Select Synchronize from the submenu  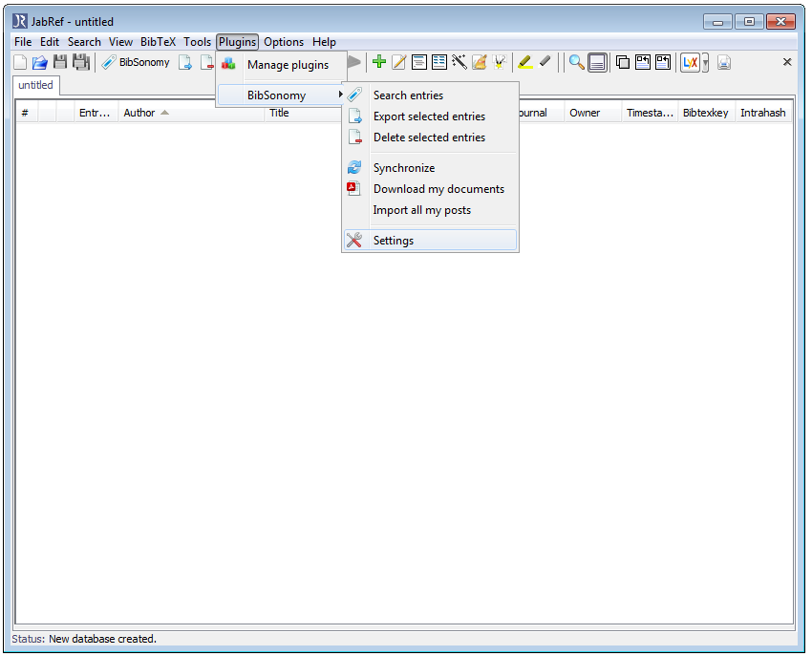point(430,168)
